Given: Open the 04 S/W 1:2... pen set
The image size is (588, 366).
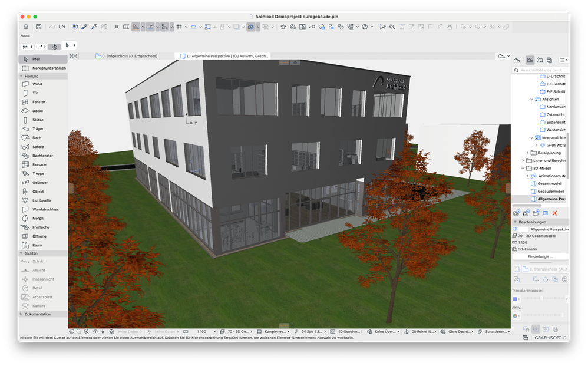Looking at the screenshot, I should tap(309, 331).
